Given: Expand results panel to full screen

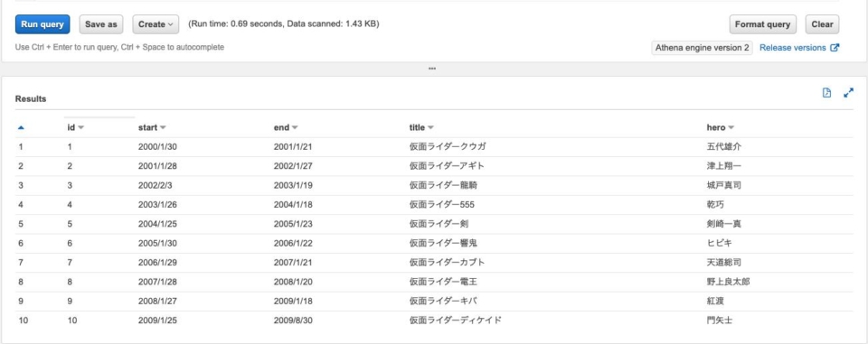Looking at the screenshot, I should [849, 93].
